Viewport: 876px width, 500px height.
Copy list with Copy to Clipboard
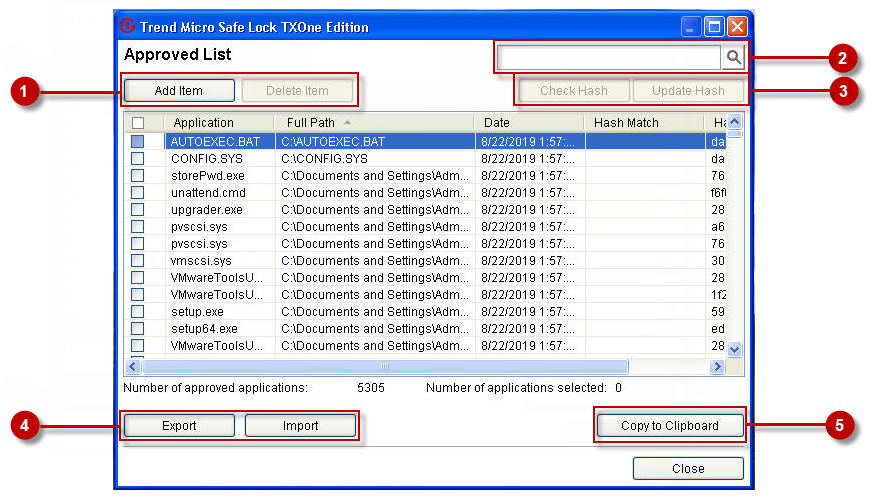coord(669,426)
